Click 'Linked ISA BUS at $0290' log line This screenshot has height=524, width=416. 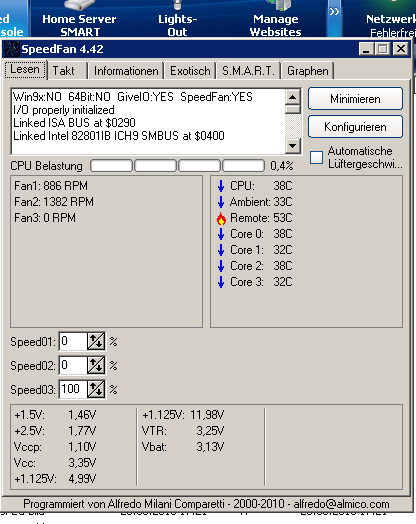[74, 123]
